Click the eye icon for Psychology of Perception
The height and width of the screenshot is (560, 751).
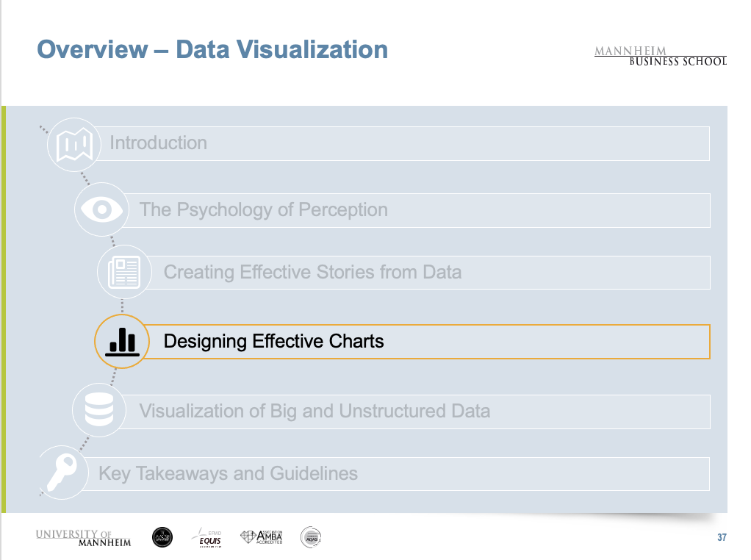point(101,209)
